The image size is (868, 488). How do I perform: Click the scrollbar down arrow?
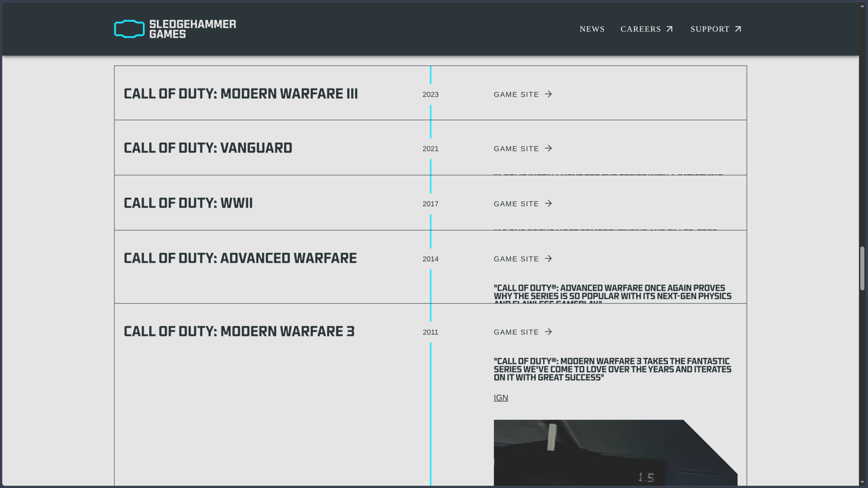tap(862, 482)
